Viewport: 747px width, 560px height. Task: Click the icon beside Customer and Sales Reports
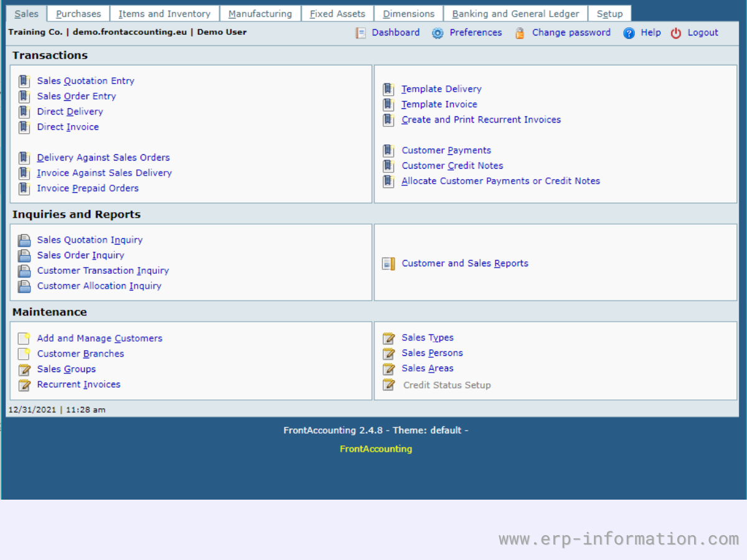388,264
